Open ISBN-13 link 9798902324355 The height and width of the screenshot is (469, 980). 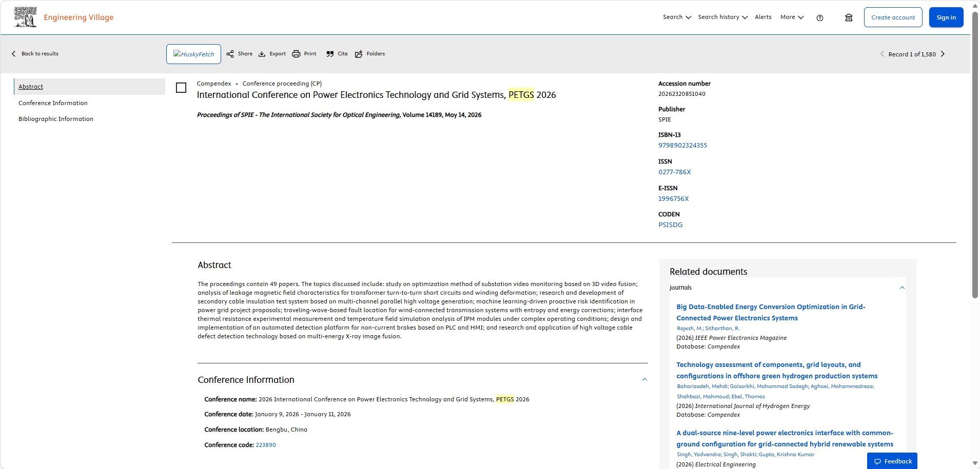(x=682, y=146)
